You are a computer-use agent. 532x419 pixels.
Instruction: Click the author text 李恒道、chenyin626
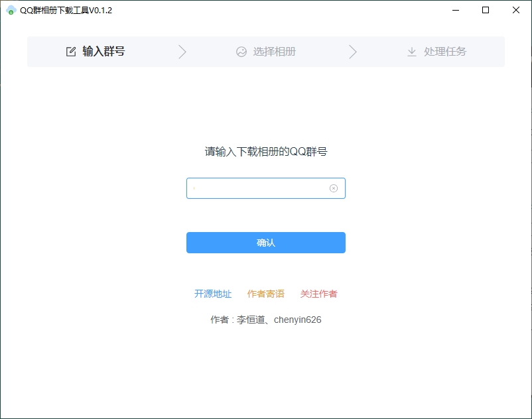coord(279,320)
